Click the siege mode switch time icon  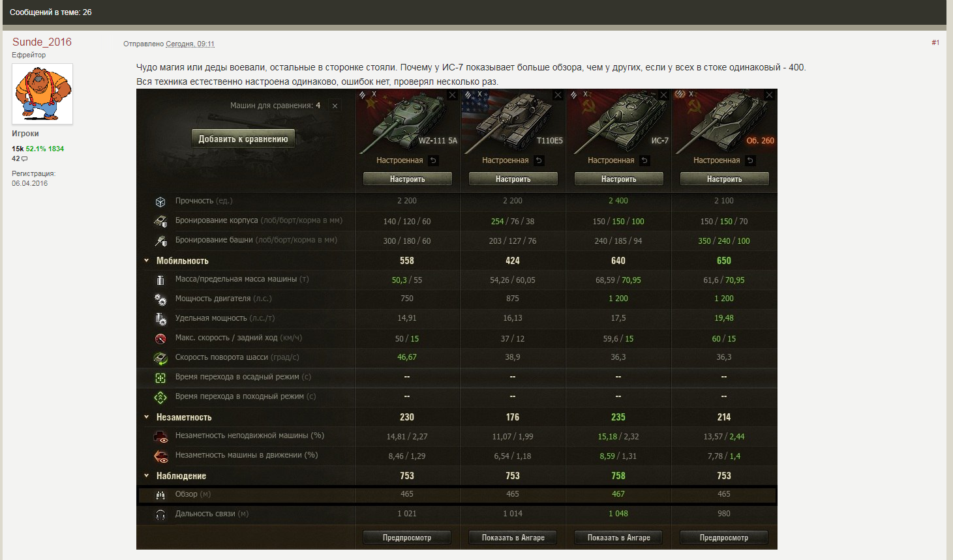click(x=160, y=377)
